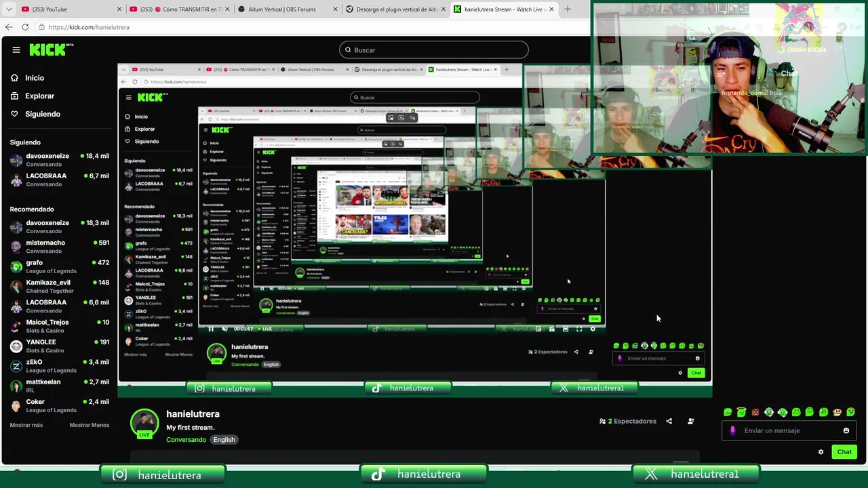The height and width of the screenshot is (488, 868).
Task: Click hanielutrera avatar with large LIVE badge
Action: [x=144, y=424]
